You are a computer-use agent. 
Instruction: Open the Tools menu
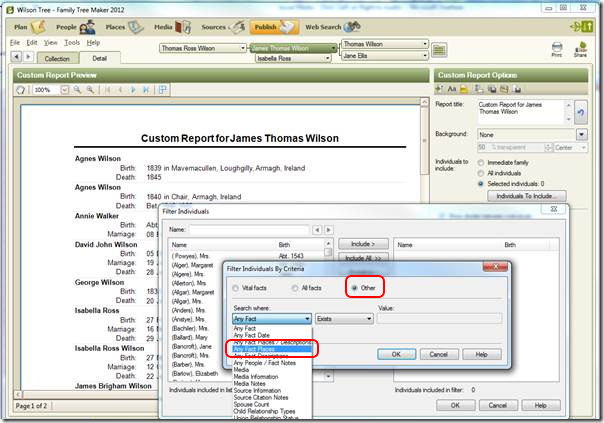pyautogui.click(x=72, y=43)
